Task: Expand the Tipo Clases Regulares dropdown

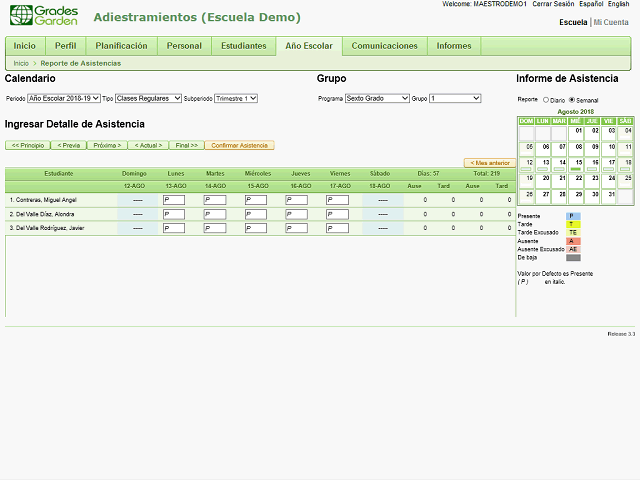Action: click(148, 99)
